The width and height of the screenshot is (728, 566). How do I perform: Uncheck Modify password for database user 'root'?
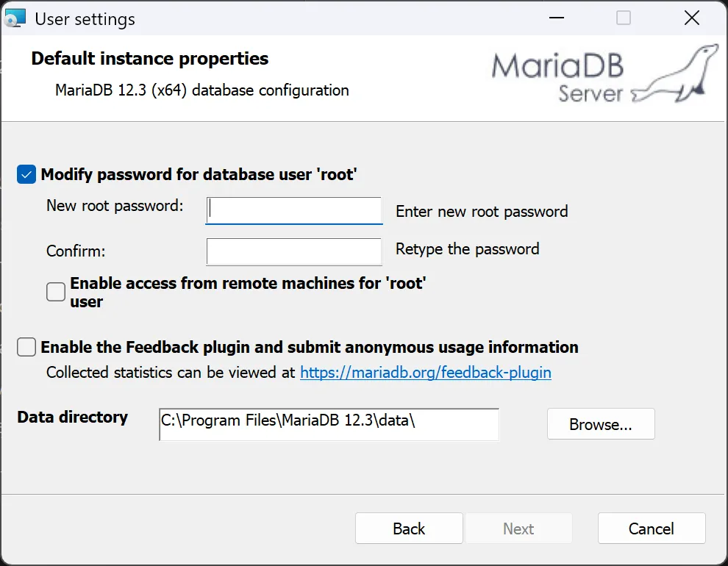(x=26, y=174)
